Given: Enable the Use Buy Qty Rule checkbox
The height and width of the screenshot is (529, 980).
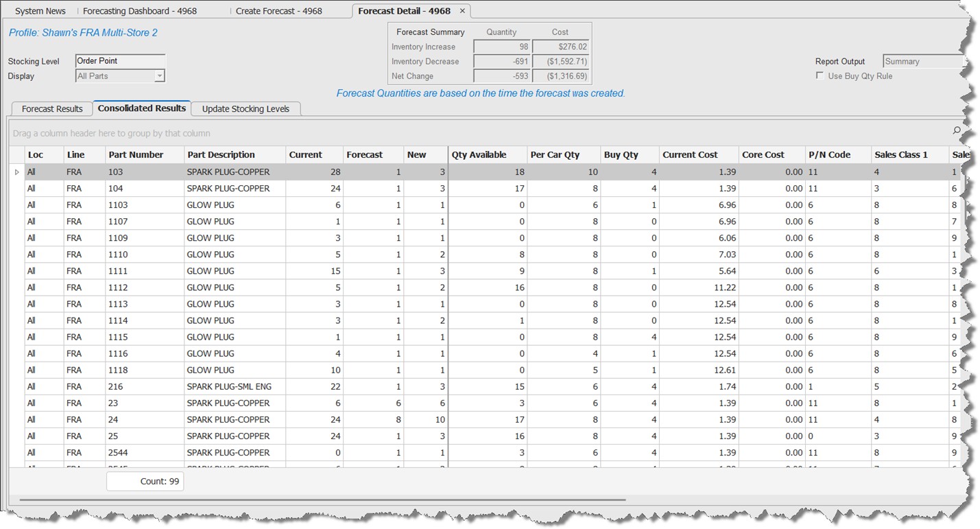Looking at the screenshot, I should tap(820, 76).
